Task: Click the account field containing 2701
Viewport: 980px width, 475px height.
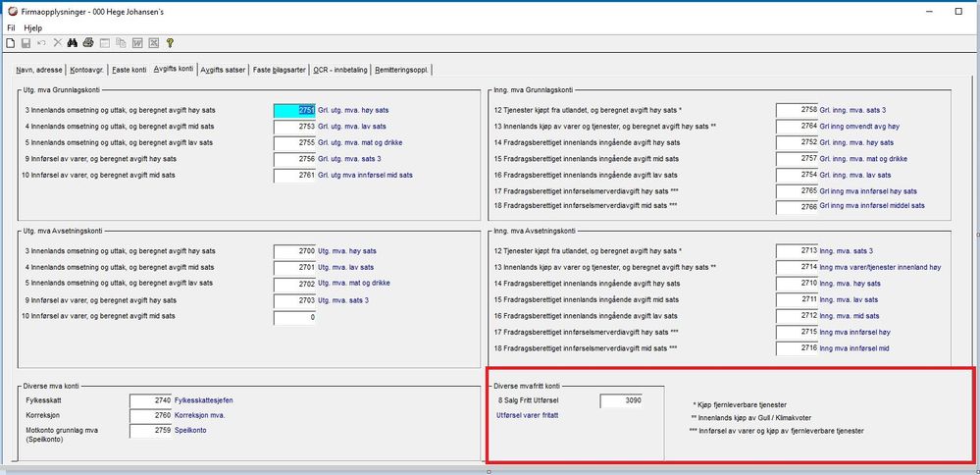Action: 294,268
